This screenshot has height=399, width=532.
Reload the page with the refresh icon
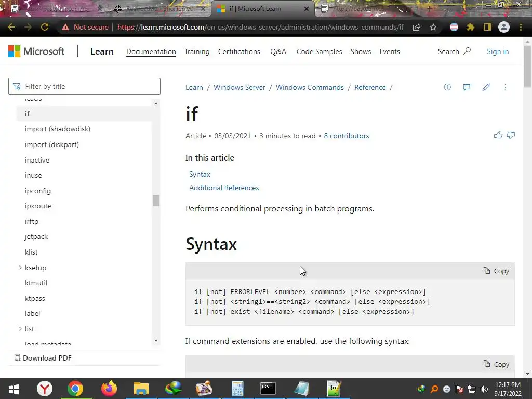(45, 27)
